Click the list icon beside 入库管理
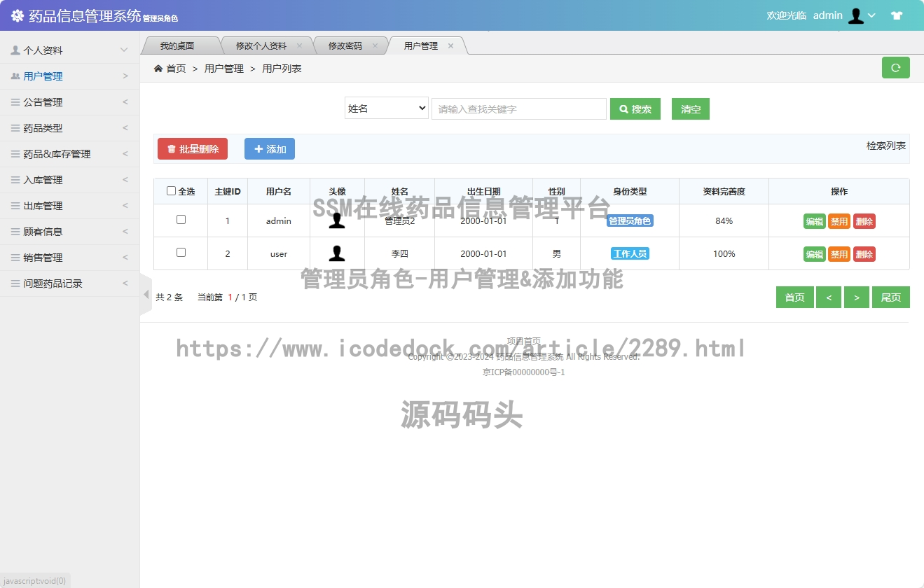 [15, 180]
